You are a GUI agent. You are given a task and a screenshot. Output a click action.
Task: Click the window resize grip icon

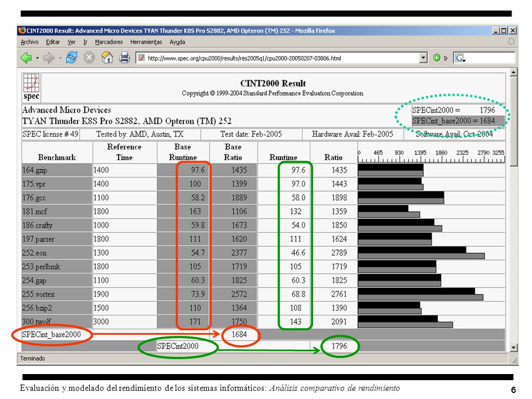515,360
